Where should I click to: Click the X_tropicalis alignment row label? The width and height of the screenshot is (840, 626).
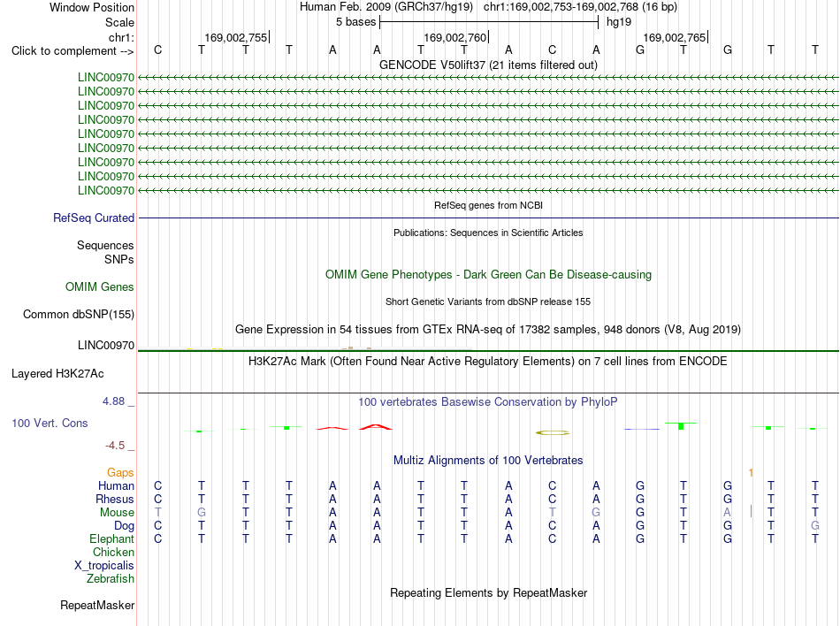pyautogui.click(x=104, y=566)
